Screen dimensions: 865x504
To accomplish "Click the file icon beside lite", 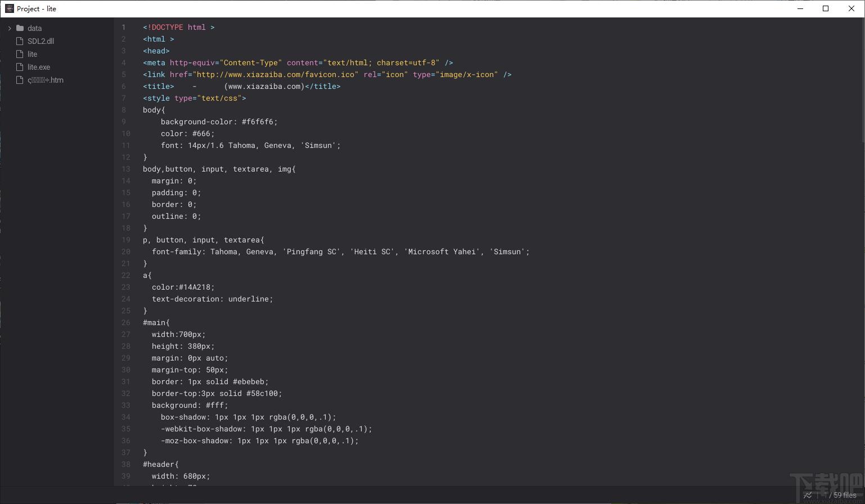I will [x=20, y=54].
